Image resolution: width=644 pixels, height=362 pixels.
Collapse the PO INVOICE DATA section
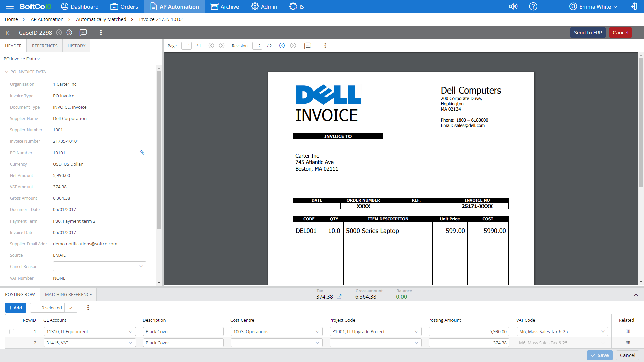7,72
